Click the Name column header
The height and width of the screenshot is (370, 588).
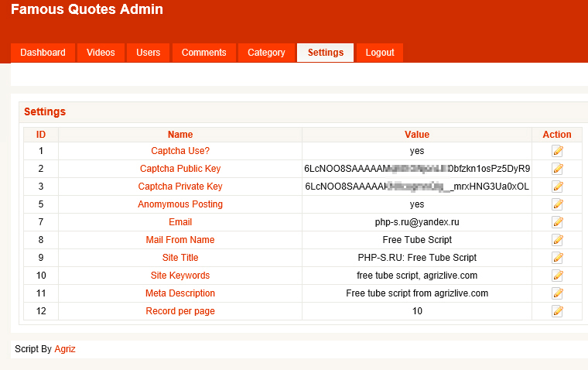[180, 135]
